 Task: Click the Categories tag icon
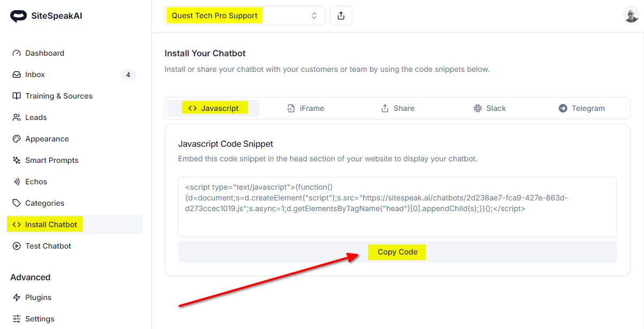(x=17, y=203)
